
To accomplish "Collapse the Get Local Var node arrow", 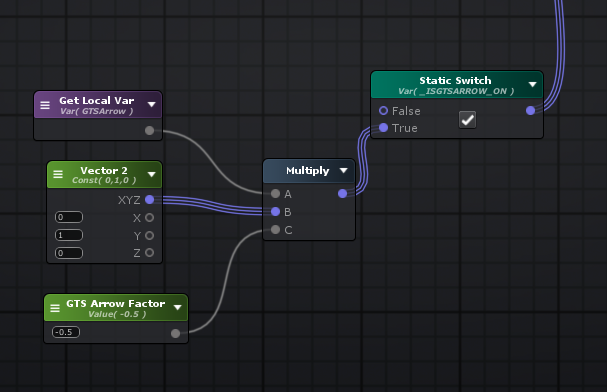I will [x=151, y=104].
